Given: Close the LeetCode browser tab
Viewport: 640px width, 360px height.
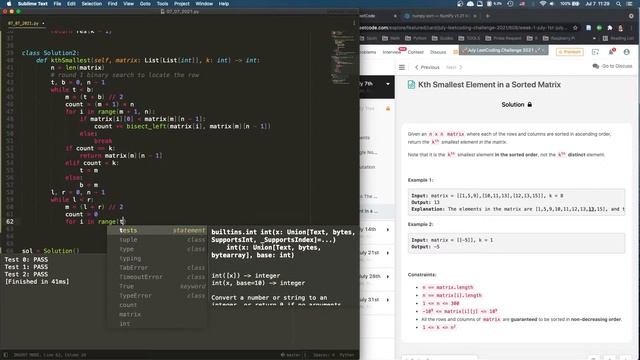Looking at the screenshot, I should pos(395,16).
